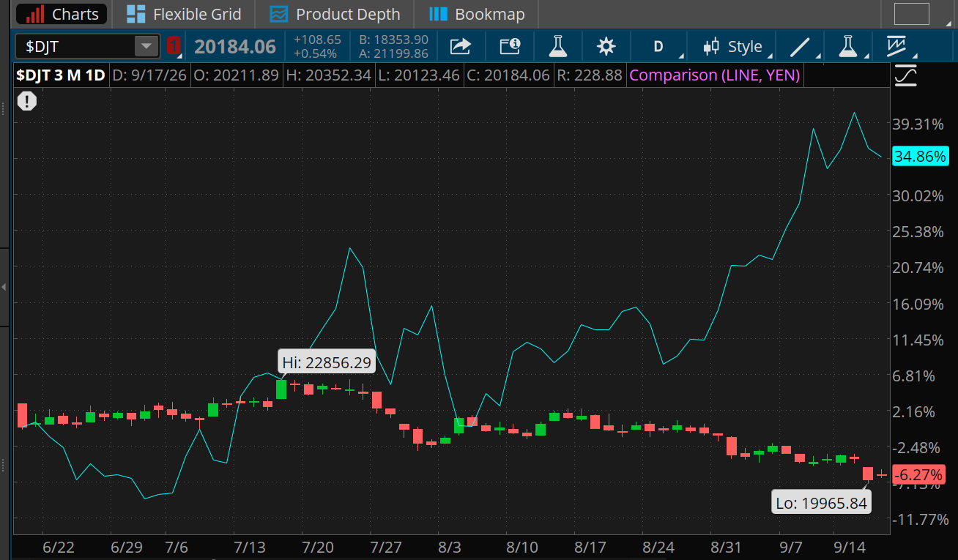Click the empty rectangle button at top right
This screenshot has height=560, width=958.
pyautogui.click(x=912, y=14)
